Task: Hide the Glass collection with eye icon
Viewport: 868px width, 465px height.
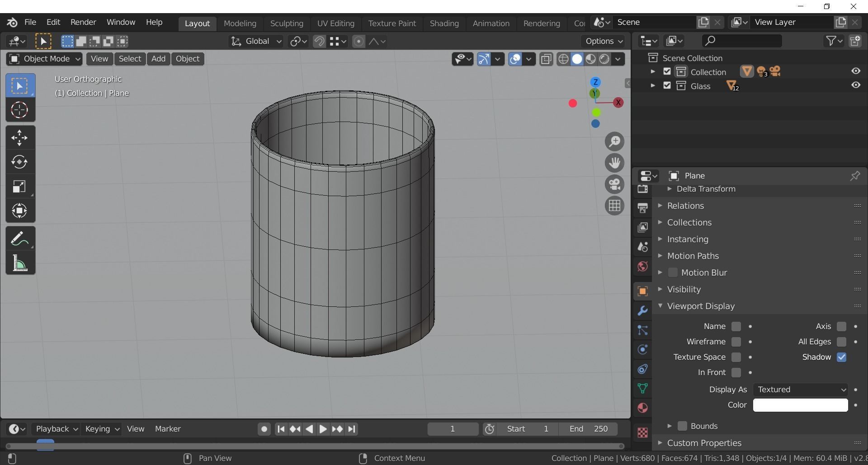Action: 856,85
